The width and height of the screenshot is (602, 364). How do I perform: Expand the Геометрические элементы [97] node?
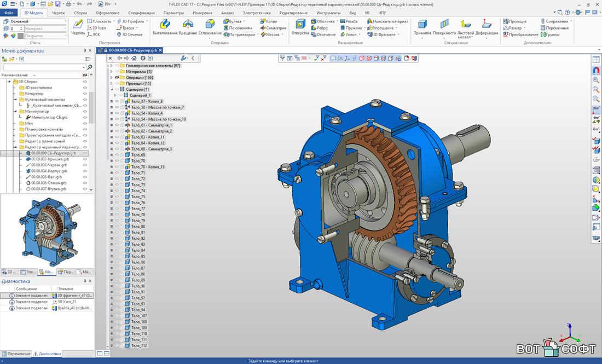[x=111, y=66]
